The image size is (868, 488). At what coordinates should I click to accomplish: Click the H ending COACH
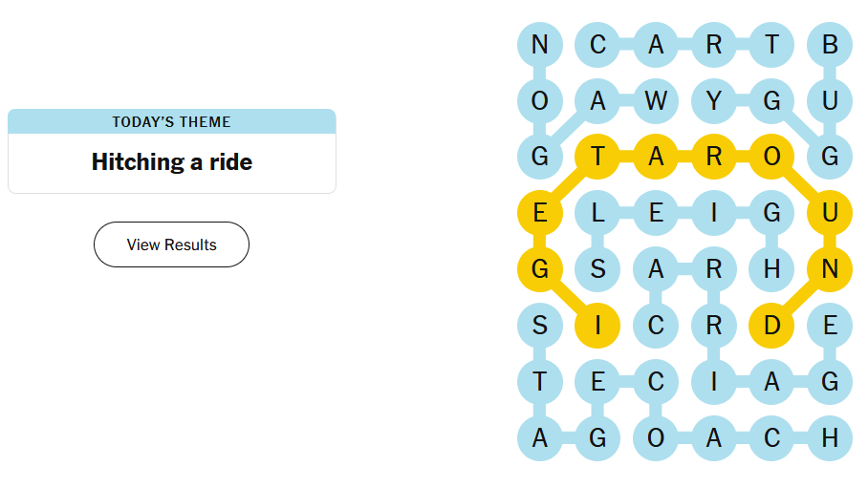click(x=829, y=438)
